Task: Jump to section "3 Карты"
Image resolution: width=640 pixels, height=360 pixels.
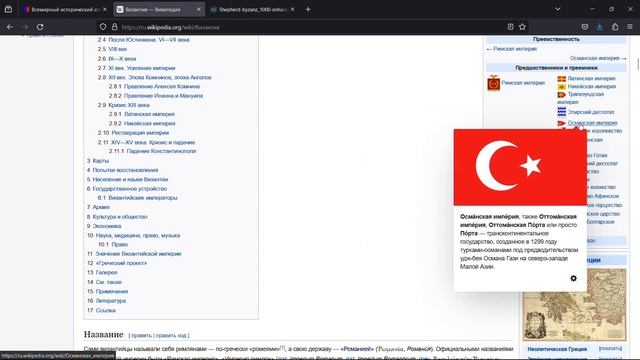Action: pyautogui.click(x=98, y=161)
